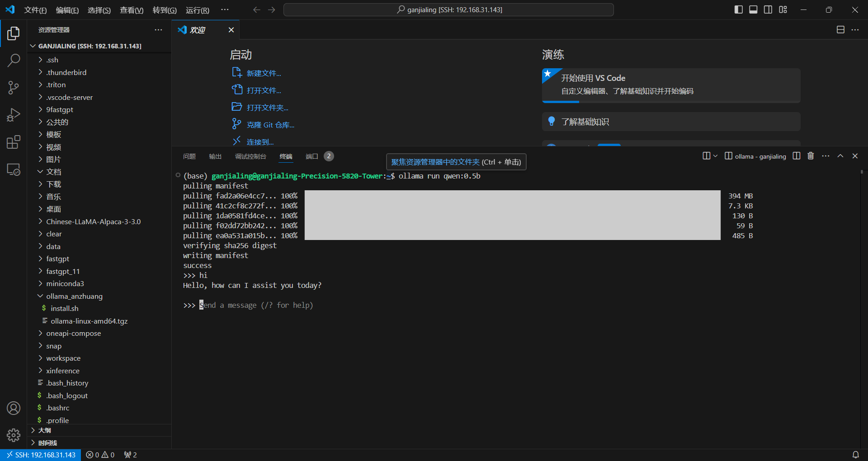
Task: Open Source Control view
Action: 14,88
